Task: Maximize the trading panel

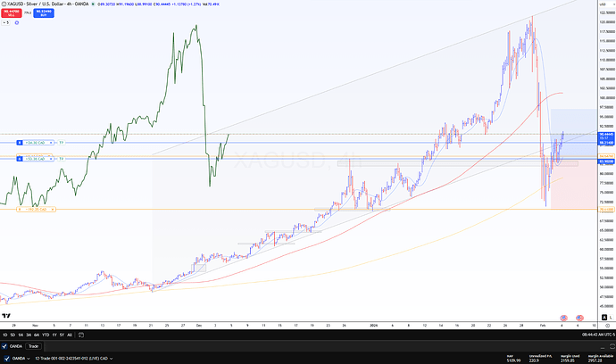Action: pos(612,346)
